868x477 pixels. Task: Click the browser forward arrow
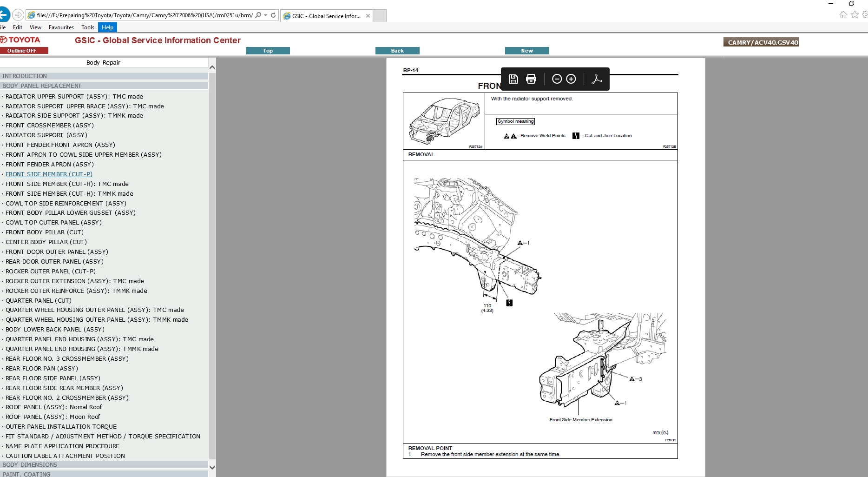(18, 15)
